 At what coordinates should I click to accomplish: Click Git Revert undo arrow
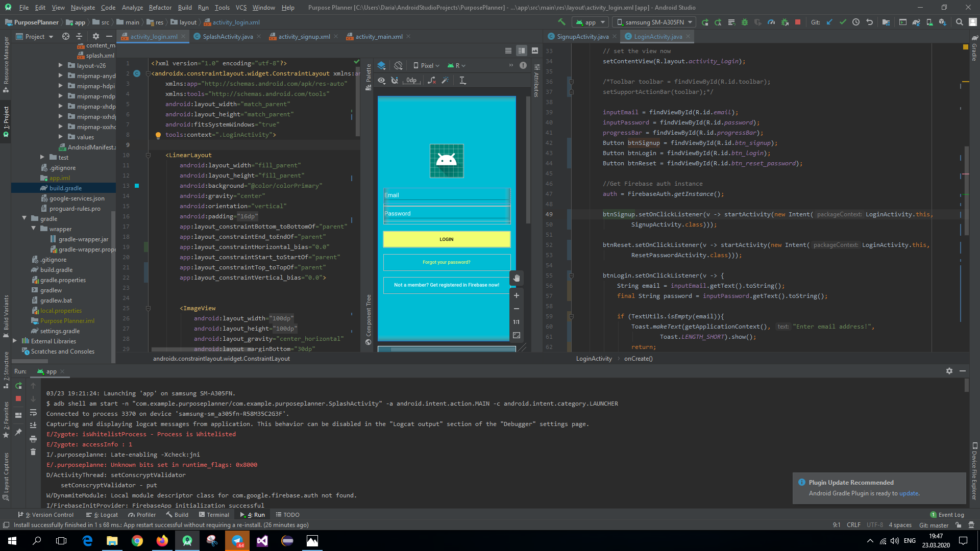tap(870, 22)
